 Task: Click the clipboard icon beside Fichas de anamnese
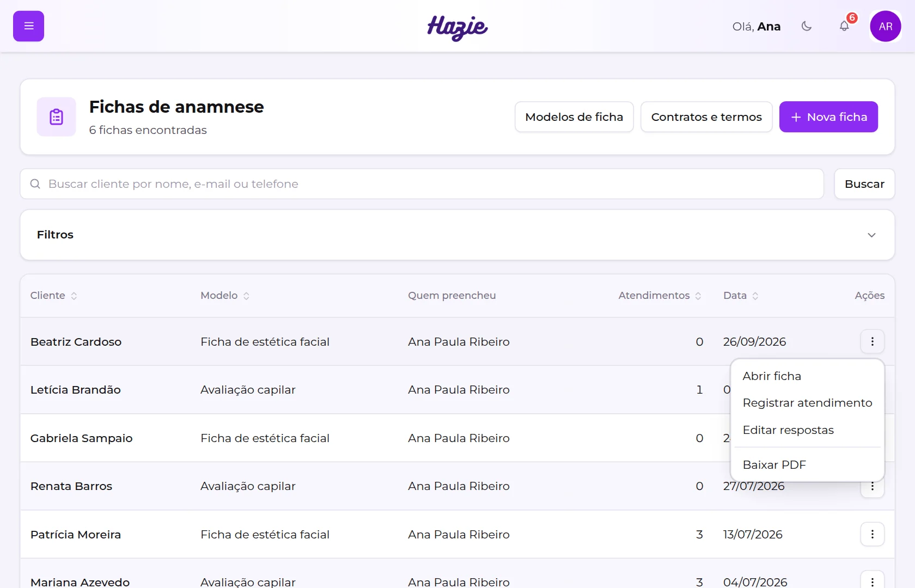tap(56, 117)
